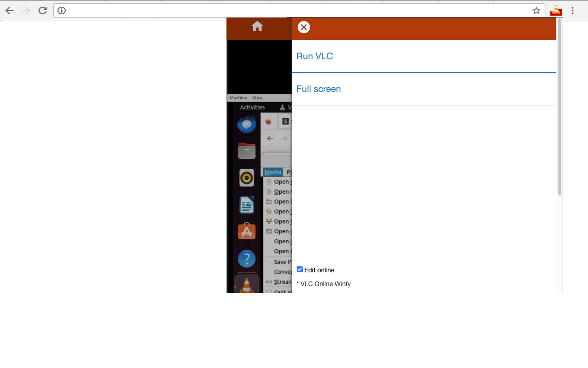Select the VLC cone icon in the dock

point(247,285)
